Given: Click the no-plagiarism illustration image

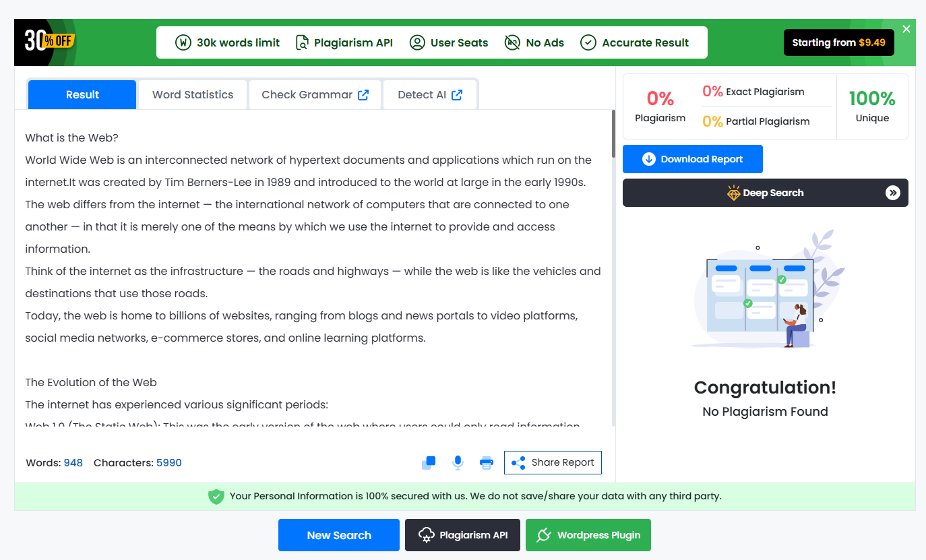Looking at the screenshot, I should [768, 290].
